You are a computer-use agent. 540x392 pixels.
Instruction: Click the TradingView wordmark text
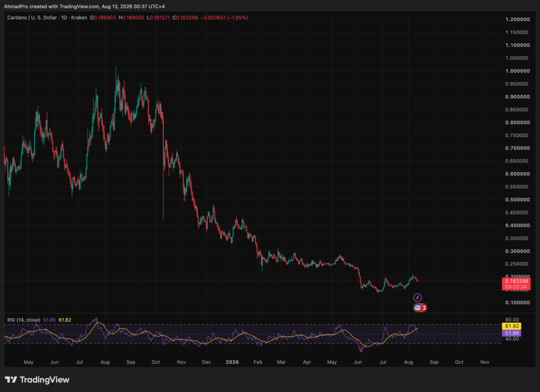[x=44, y=379]
